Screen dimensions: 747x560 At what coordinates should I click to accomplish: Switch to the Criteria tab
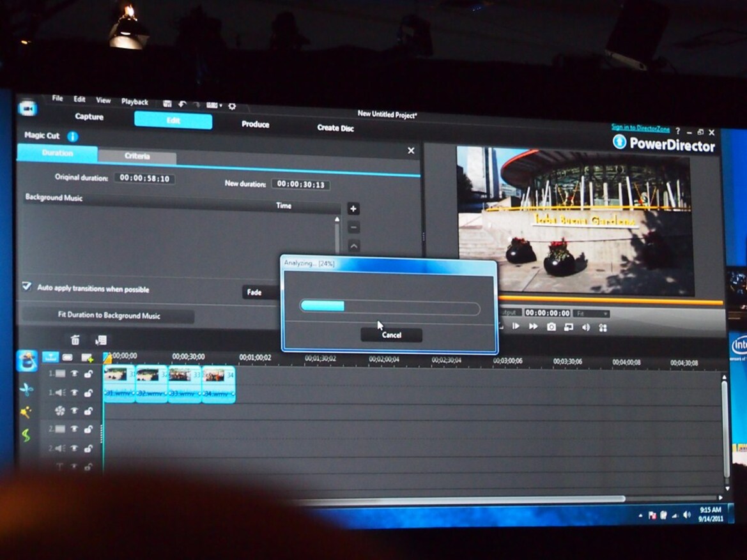[137, 156]
